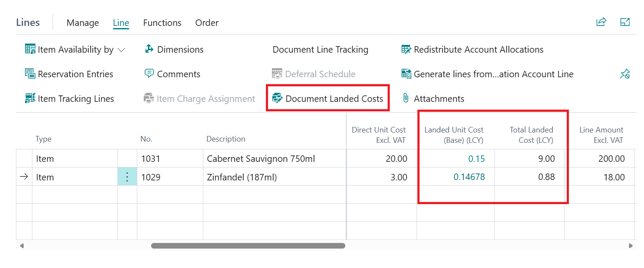644x268 pixels.
Task: Switch to the Functions tab
Action: [162, 23]
